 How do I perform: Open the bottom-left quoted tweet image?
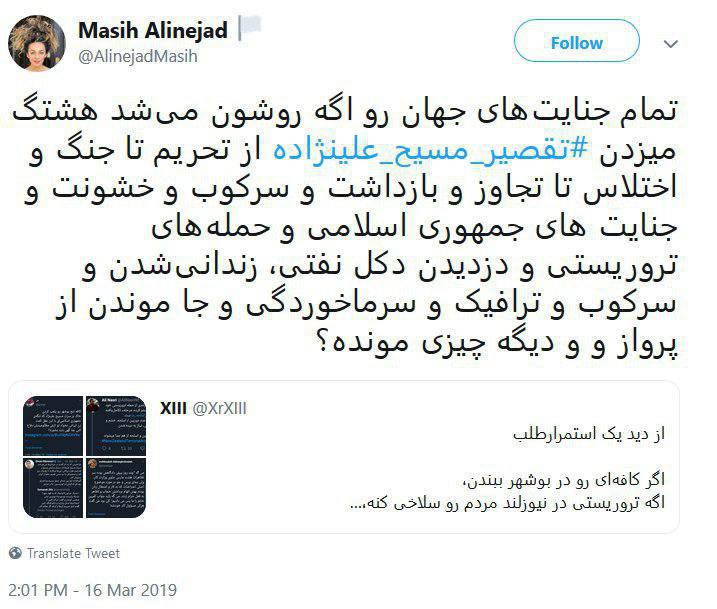53,488
